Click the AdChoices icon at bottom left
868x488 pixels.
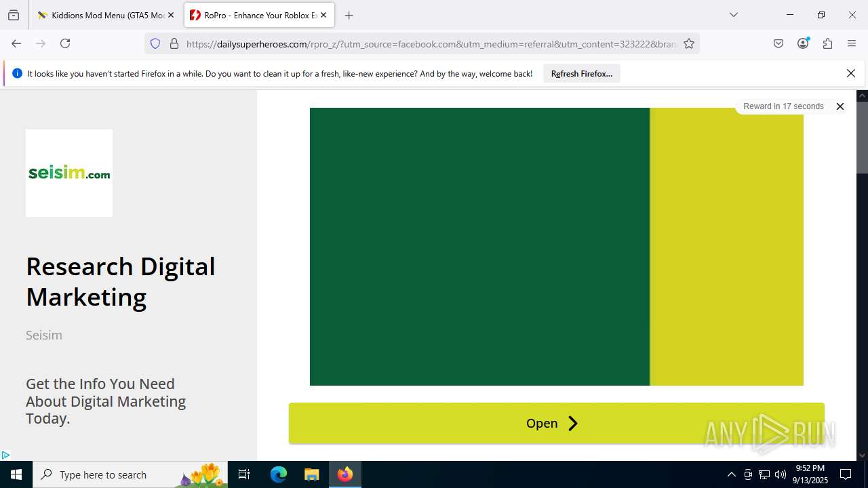coord(5,455)
